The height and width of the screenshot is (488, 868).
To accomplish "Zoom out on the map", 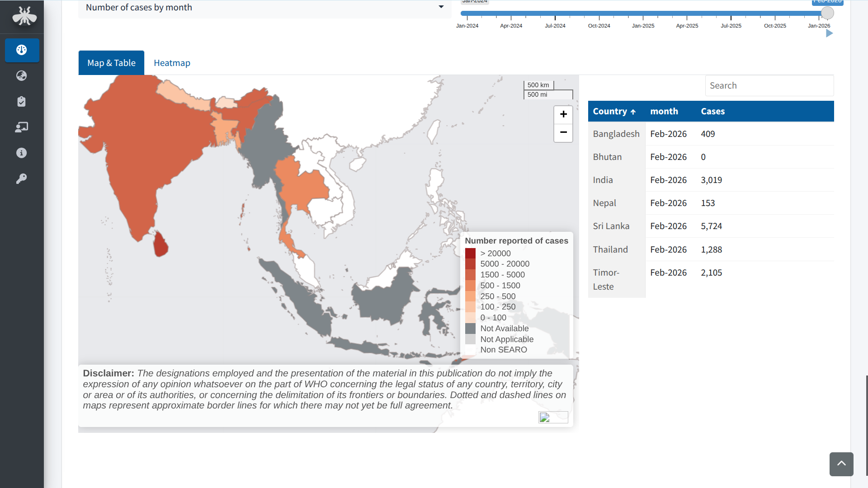I will [x=563, y=132].
